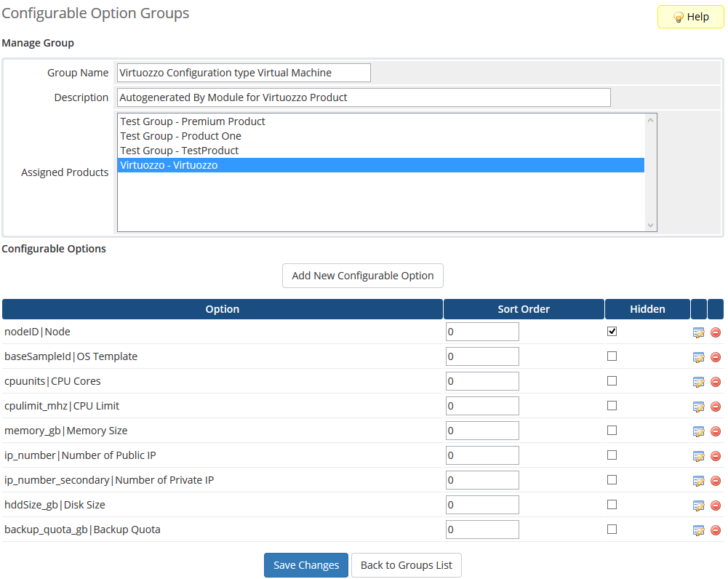Viewport: 728px width, 579px height.
Task: Click Sort Order field for ip_number|Number of Public IP
Action: tap(482, 455)
